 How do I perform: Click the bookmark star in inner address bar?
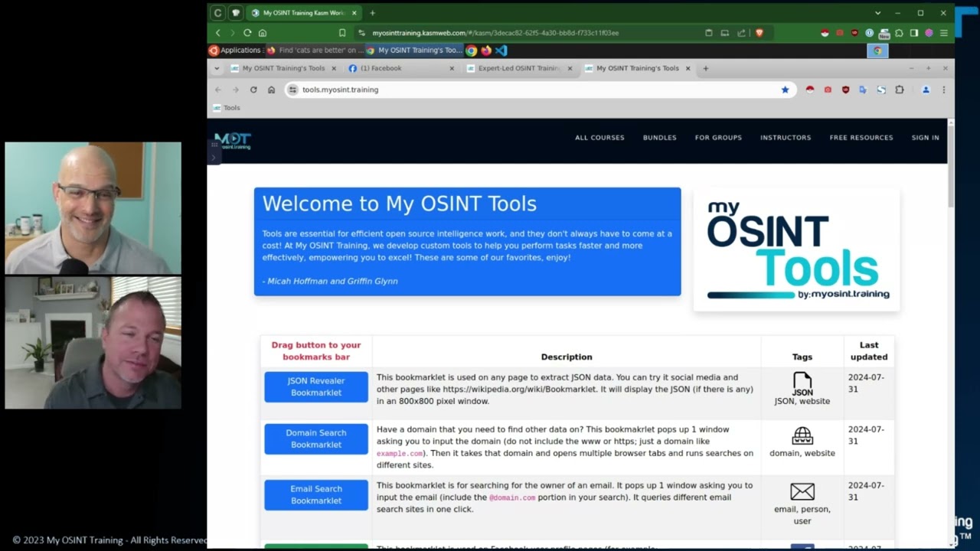(x=785, y=90)
